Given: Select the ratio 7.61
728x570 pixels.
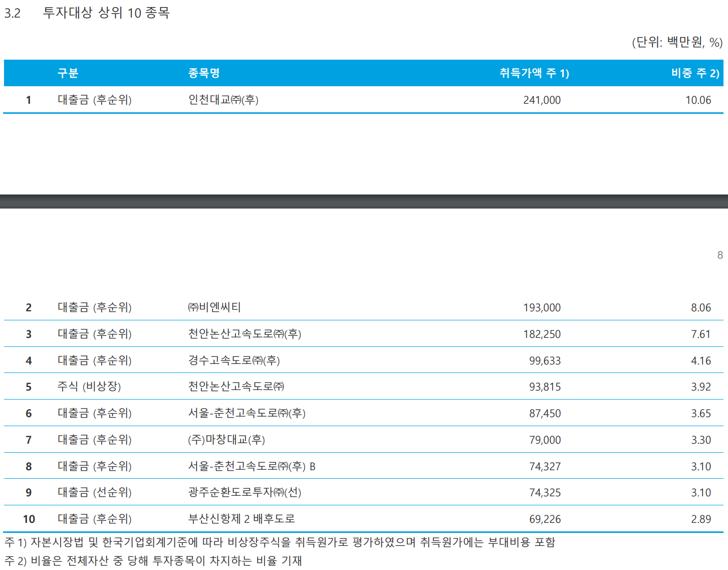Looking at the screenshot, I should 701,334.
